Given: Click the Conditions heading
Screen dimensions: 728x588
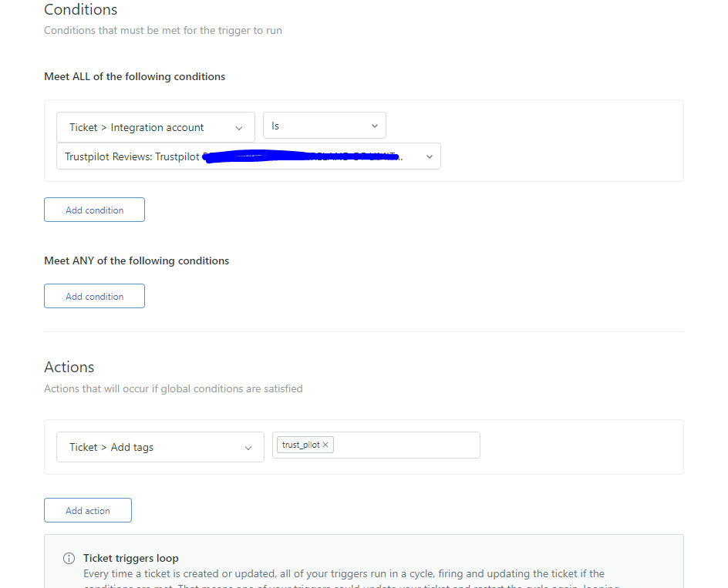Looking at the screenshot, I should [80, 10].
